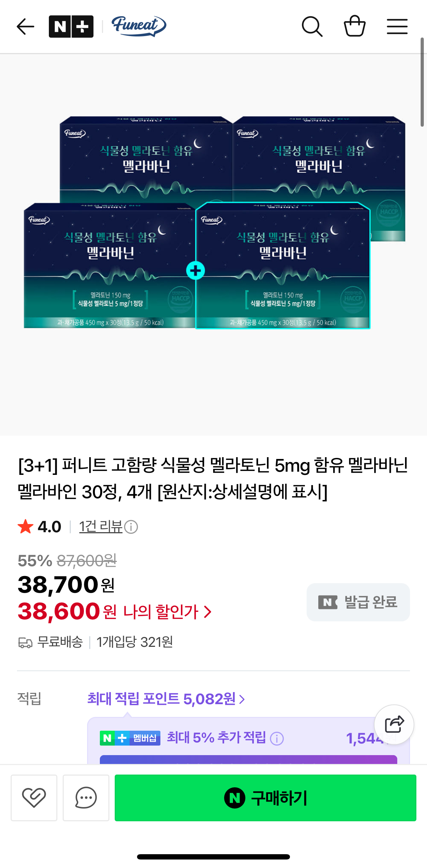This screenshot has width=427, height=868.
Task: Open the 1건 리뷰 link
Action: point(101,527)
